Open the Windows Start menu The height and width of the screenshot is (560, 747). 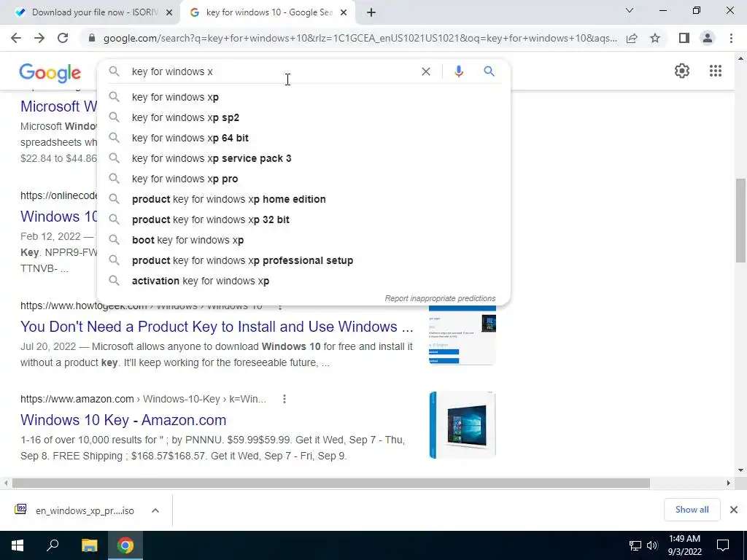[18, 545]
